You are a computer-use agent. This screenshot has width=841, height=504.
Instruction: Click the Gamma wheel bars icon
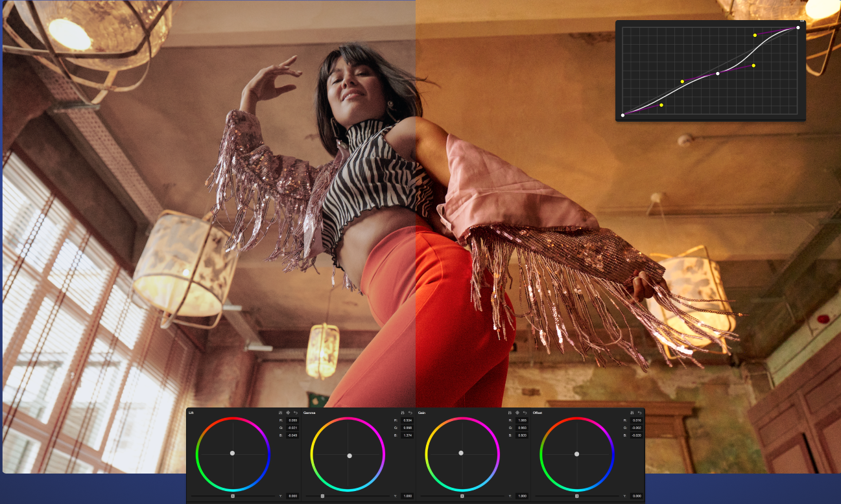[x=403, y=413]
